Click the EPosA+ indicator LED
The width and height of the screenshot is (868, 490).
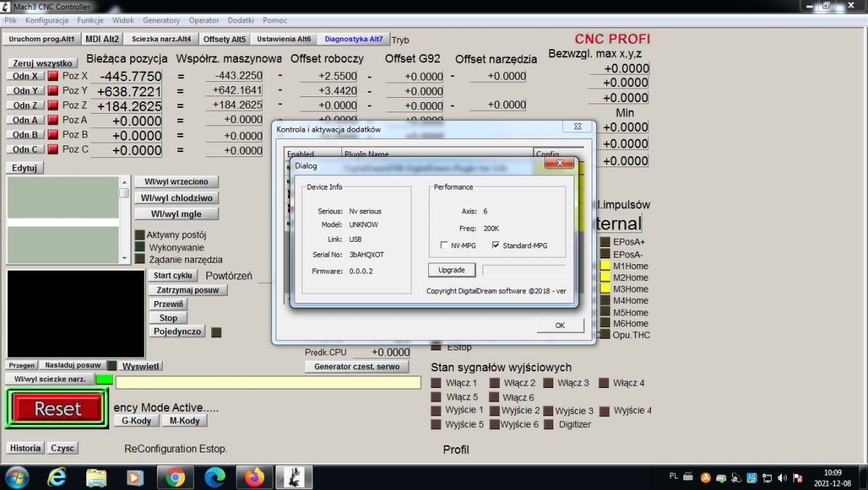(605, 242)
